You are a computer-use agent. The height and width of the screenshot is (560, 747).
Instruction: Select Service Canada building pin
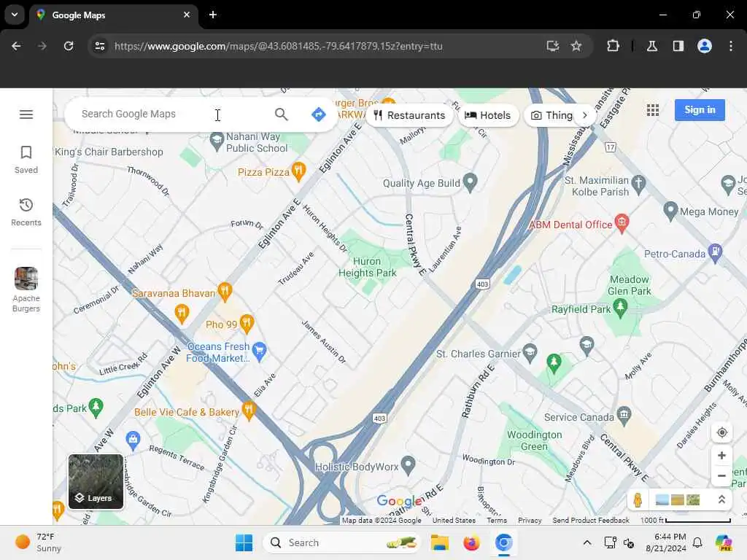click(624, 416)
